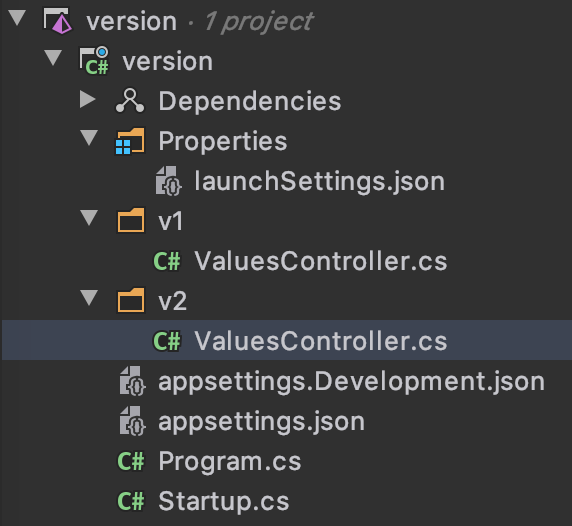Click the solution icon beside version root

point(58,21)
